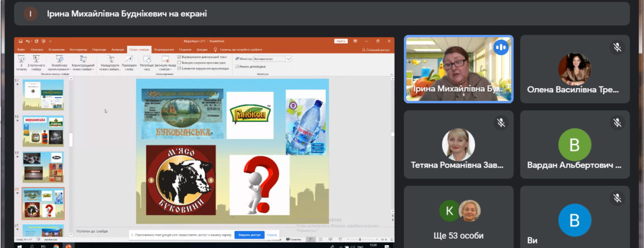Click PowerPoint icon in taskbar
The image size is (644, 248).
(x=68, y=246)
